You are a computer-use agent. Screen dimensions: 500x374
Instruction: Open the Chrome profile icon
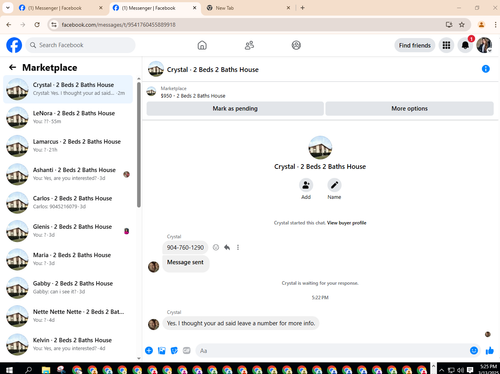pos(481,25)
